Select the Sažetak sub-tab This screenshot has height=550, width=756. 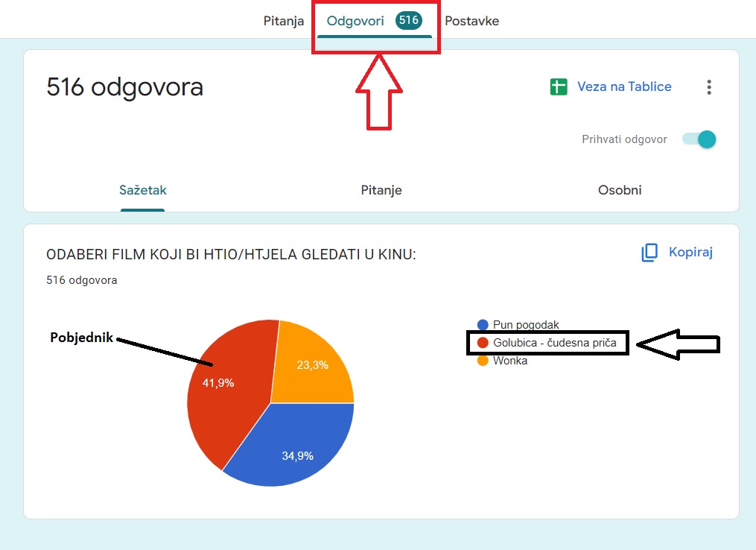point(143,190)
